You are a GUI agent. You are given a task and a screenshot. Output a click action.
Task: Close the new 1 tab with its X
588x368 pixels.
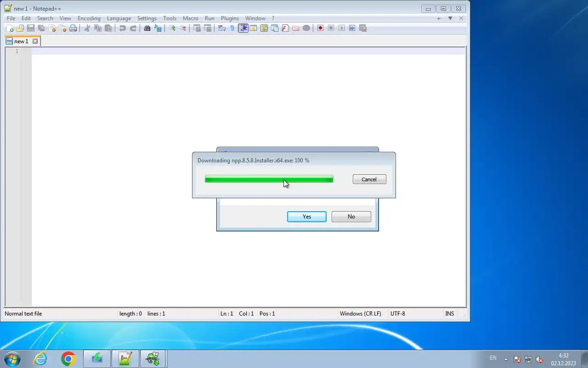pos(35,41)
